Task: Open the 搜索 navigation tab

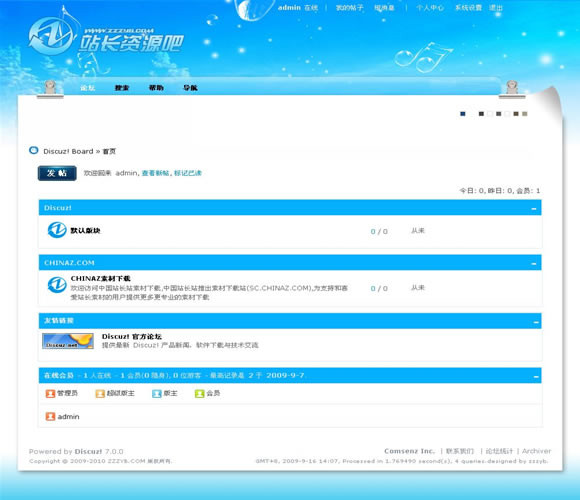Action: (x=122, y=88)
